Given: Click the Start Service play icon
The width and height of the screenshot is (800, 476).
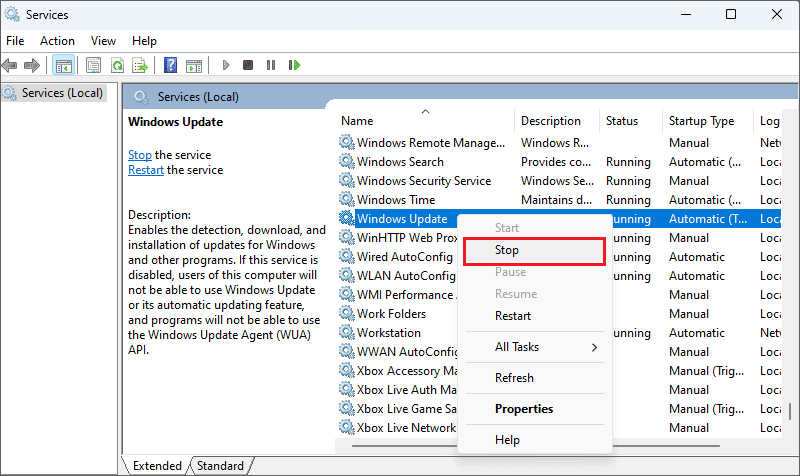Looking at the screenshot, I should point(226,65).
